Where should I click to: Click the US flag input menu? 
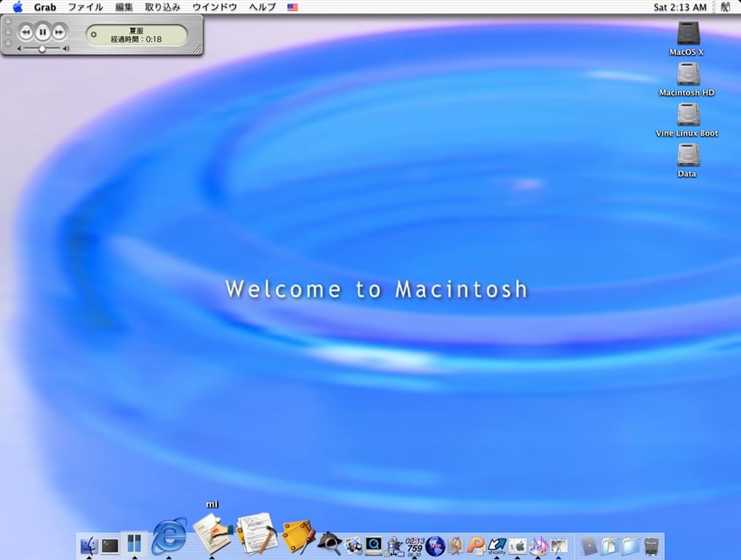pyautogui.click(x=292, y=7)
